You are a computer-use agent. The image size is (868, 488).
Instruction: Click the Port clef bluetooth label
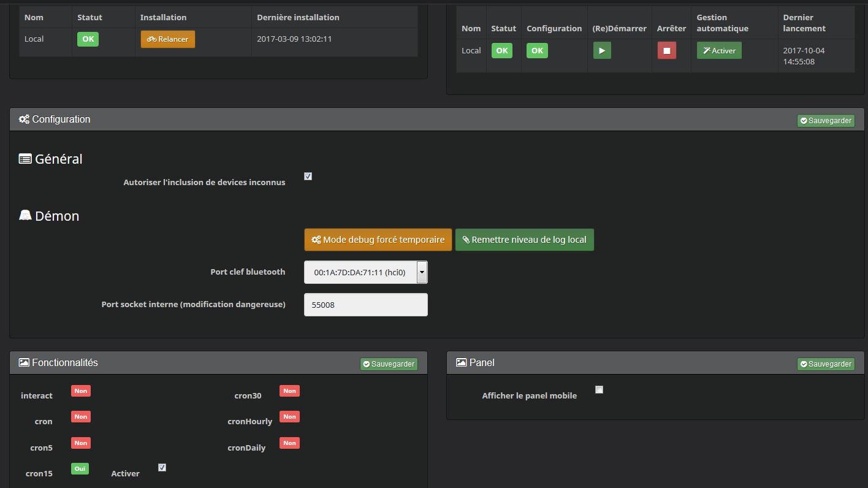(x=248, y=272)
